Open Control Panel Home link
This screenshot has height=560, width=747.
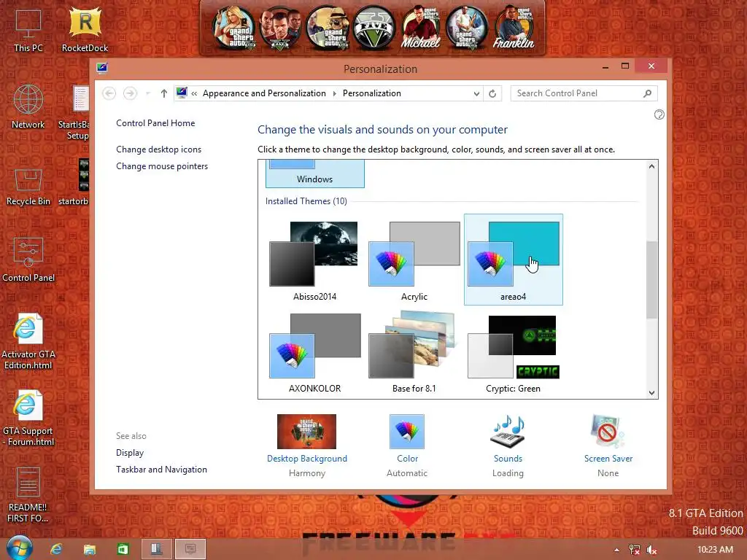pyautogui.click(x=155, y=122)
